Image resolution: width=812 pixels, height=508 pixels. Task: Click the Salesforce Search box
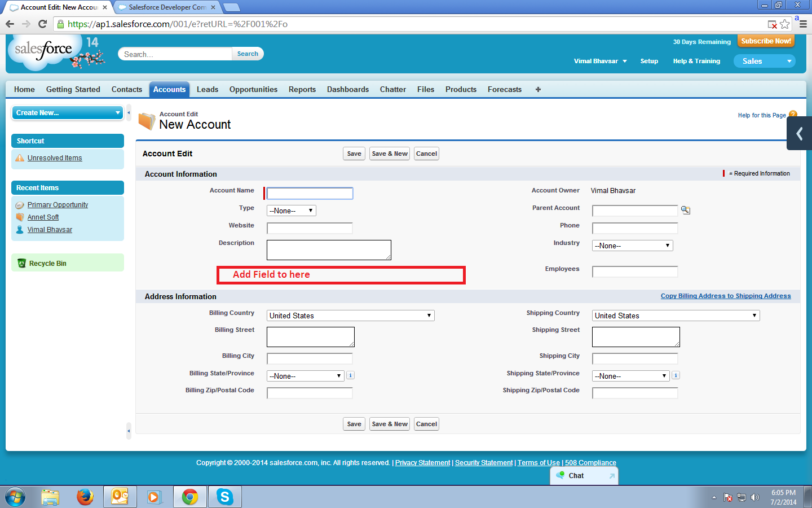[175, 54]
